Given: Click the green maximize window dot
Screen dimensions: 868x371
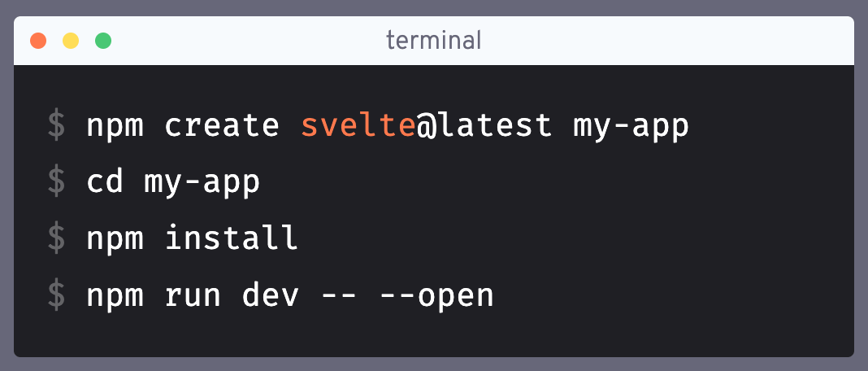Looking at the screenshot, I should pyautogui.click(x=103, y=41).
